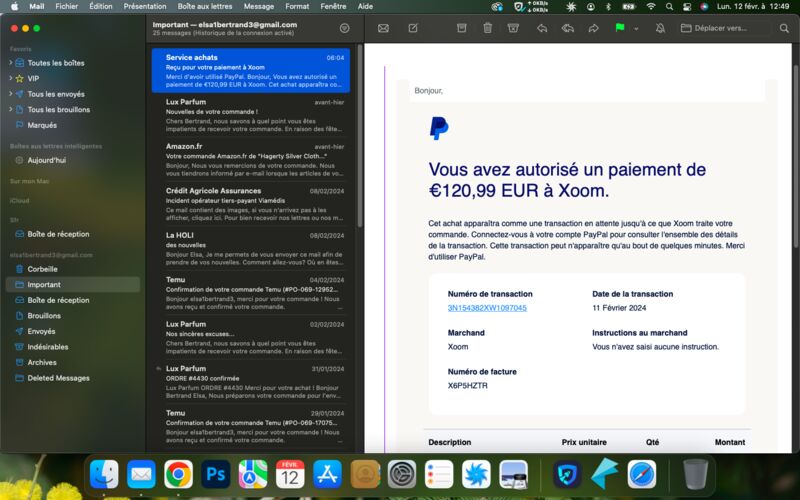
Task: Expand the VIP group
Action: click(x=11, y=79)
